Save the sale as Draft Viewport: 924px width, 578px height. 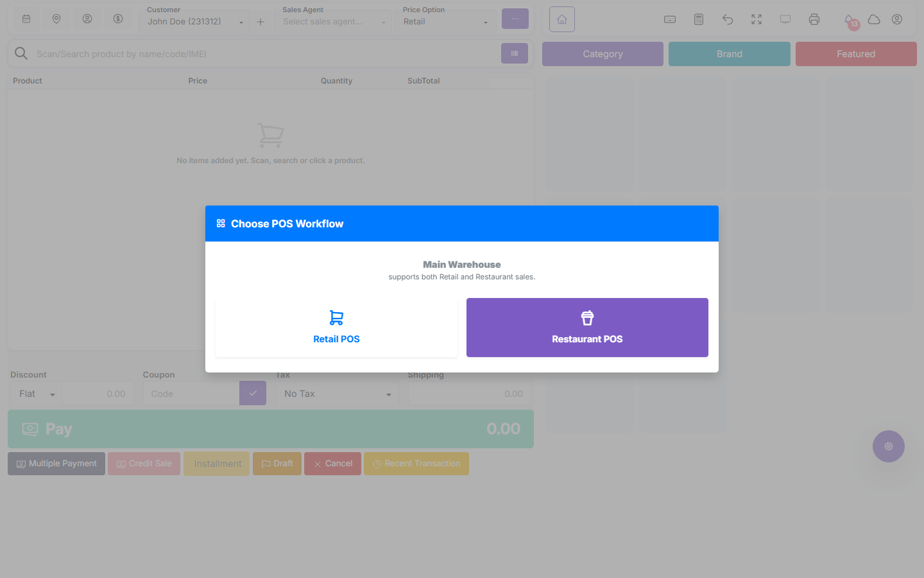(277, 464)
